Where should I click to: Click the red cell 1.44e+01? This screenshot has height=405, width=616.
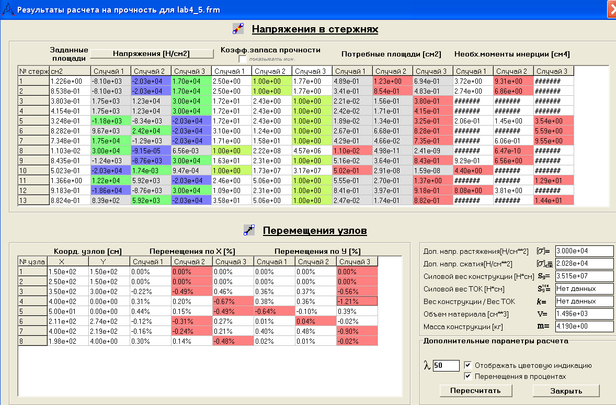tap(554, 200)
